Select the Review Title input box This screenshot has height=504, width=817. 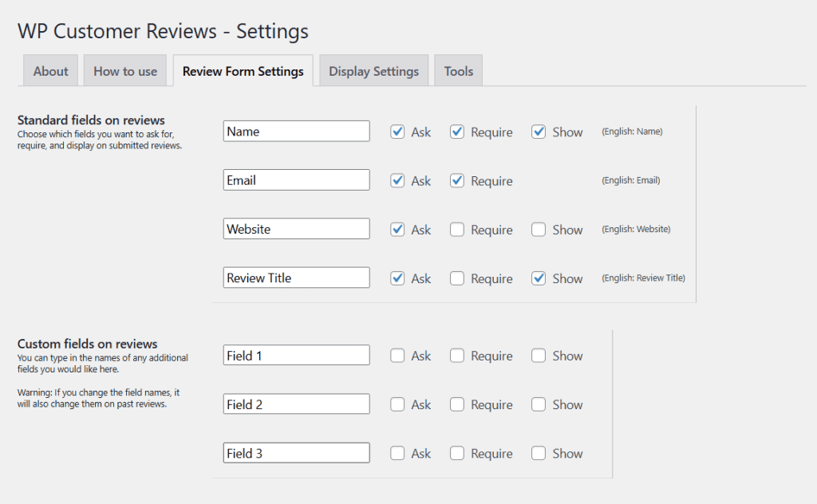point(296,277)
